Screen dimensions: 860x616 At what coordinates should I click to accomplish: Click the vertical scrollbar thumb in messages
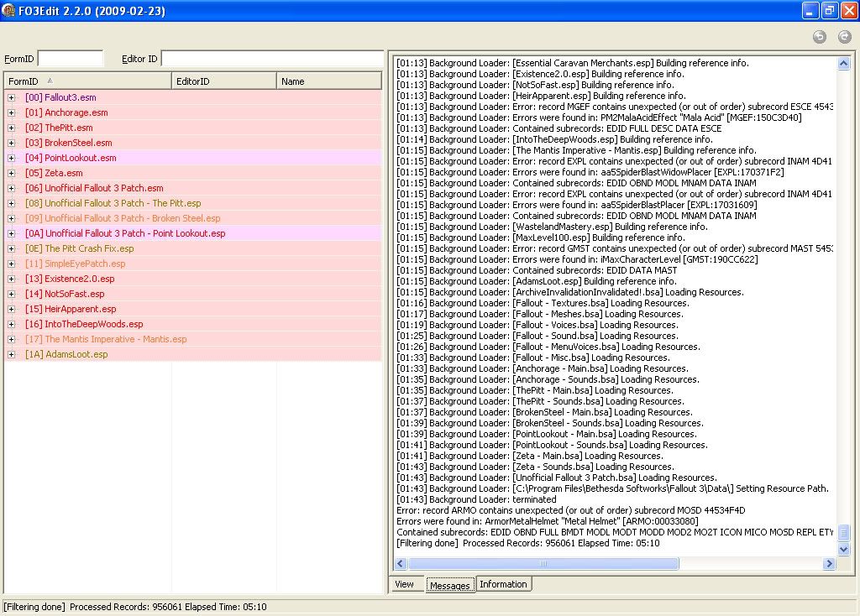click(843, 532)
